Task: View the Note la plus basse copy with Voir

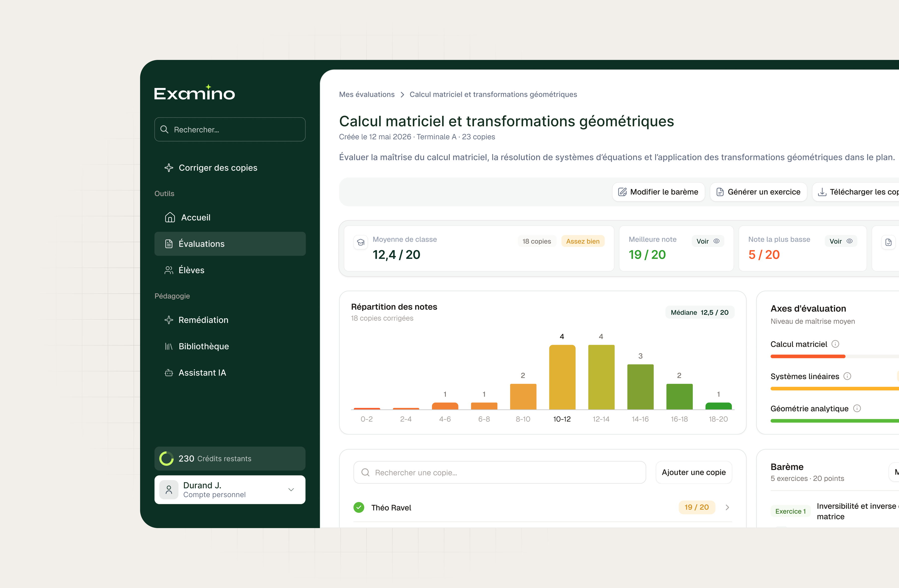Action: pos(841,241)
